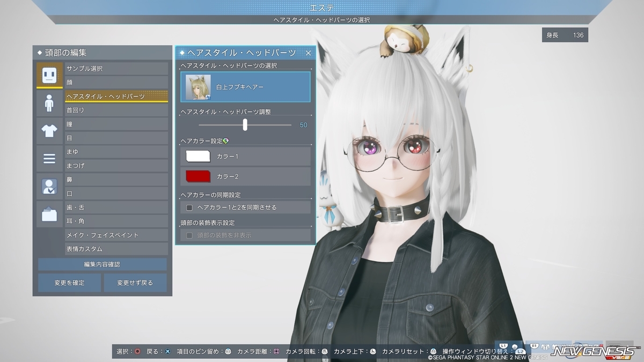Click the camera up-down stick icon
644x362 pixels.
pos(373,351)
